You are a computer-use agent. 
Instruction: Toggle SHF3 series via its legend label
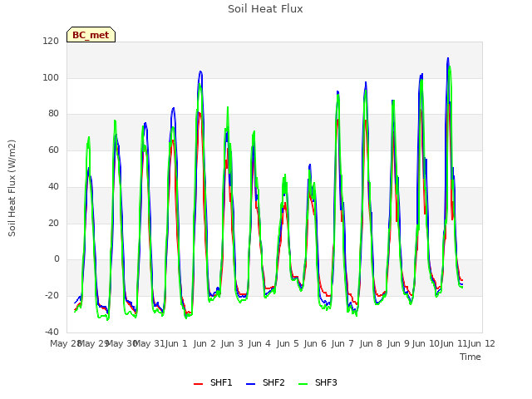(326, 382)
